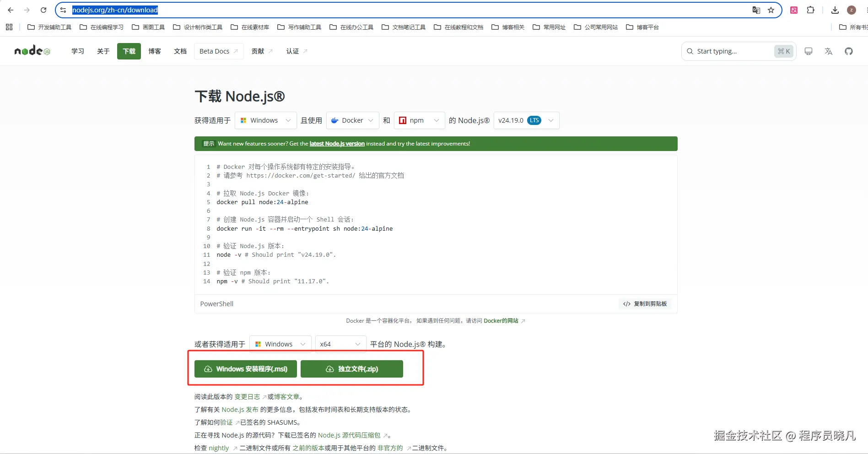Click the PowerShell label under code block

[x=217, y=304]
